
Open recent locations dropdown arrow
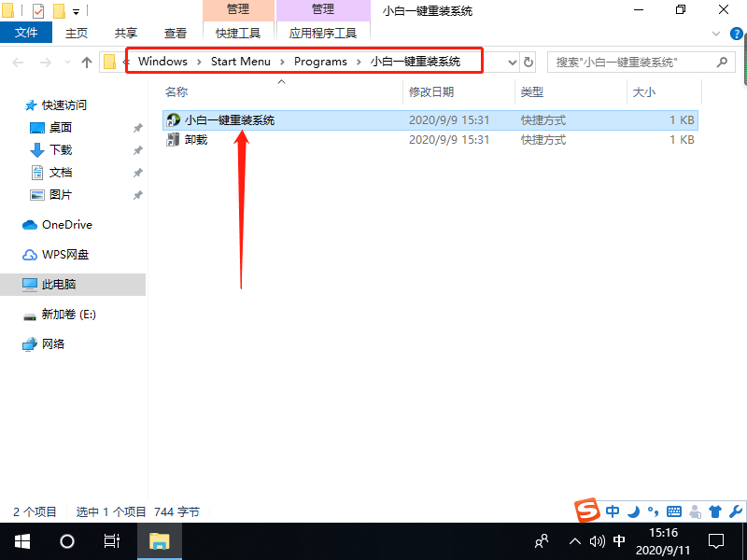click(x=67, y=63)
